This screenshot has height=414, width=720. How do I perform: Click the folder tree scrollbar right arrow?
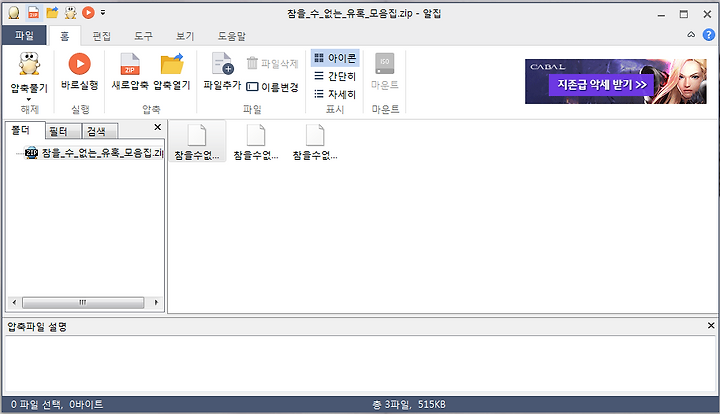pyautogui.click(x=156, y=302)
